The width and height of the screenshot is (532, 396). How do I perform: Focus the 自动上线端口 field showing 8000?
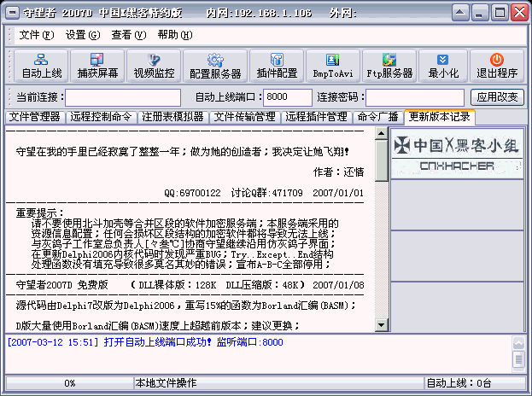click(x=288, y=97)
